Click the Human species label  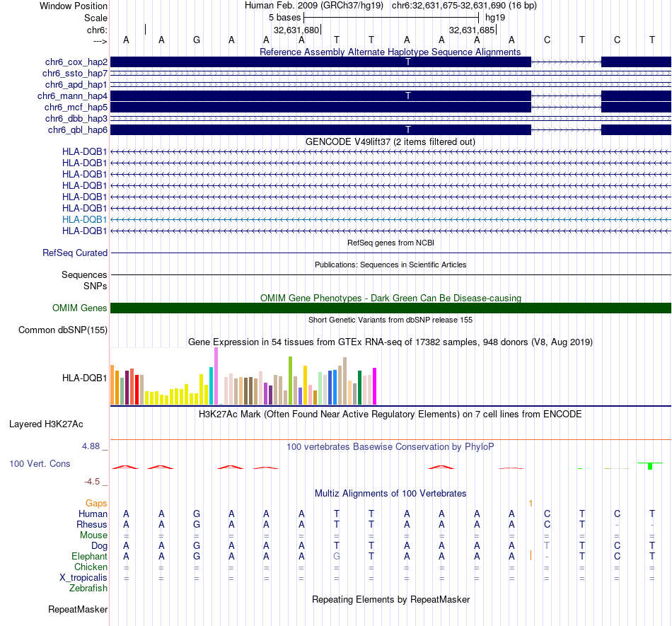tap(93, 514)
